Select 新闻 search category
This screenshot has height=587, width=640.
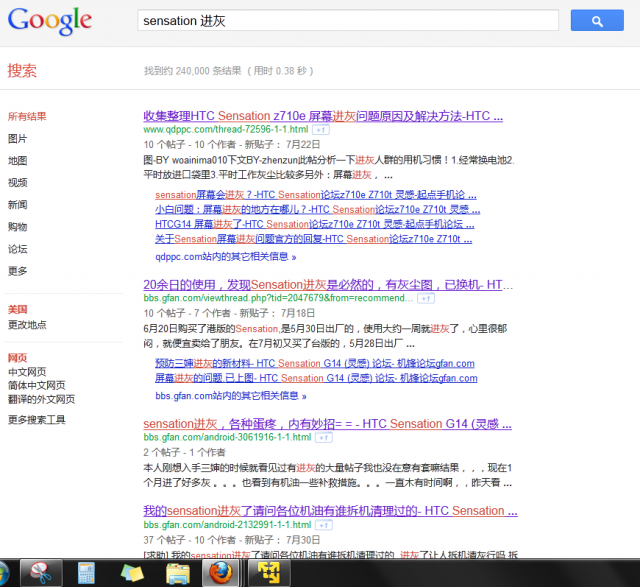pyautogui.click(x=18, y=205)
